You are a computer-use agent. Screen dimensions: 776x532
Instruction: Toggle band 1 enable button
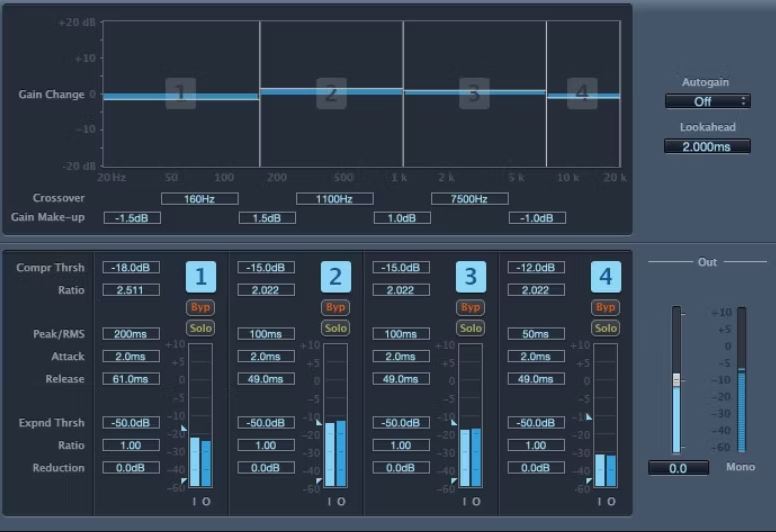pyautogui.click(x=200, y=277)
